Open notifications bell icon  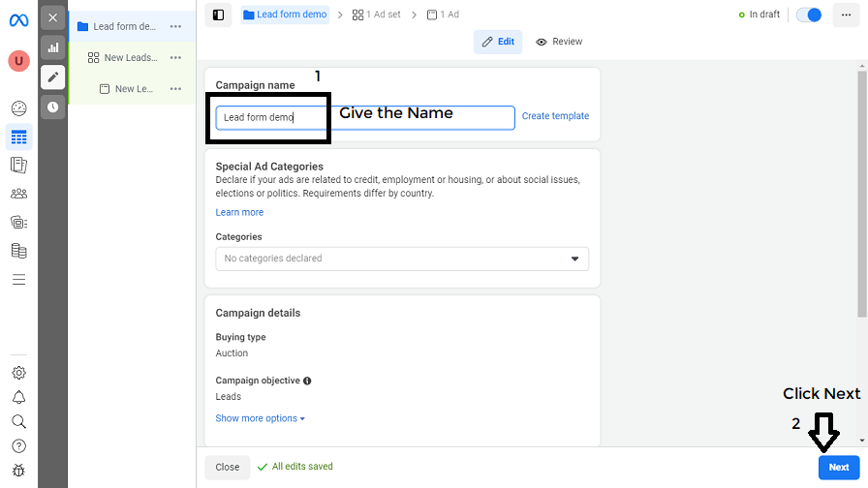18,397
